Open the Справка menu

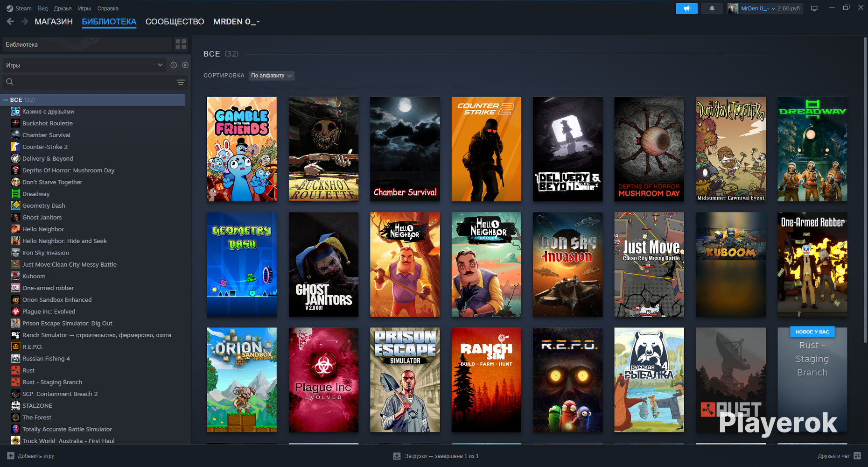(x=108, y=8)
